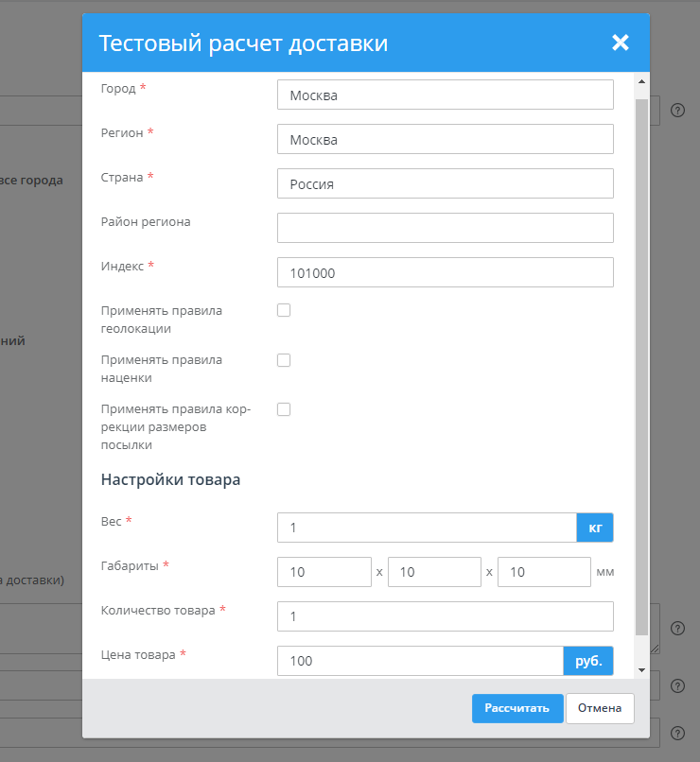Click the кг unit badge
700x762 pixels.
[595, 528]
